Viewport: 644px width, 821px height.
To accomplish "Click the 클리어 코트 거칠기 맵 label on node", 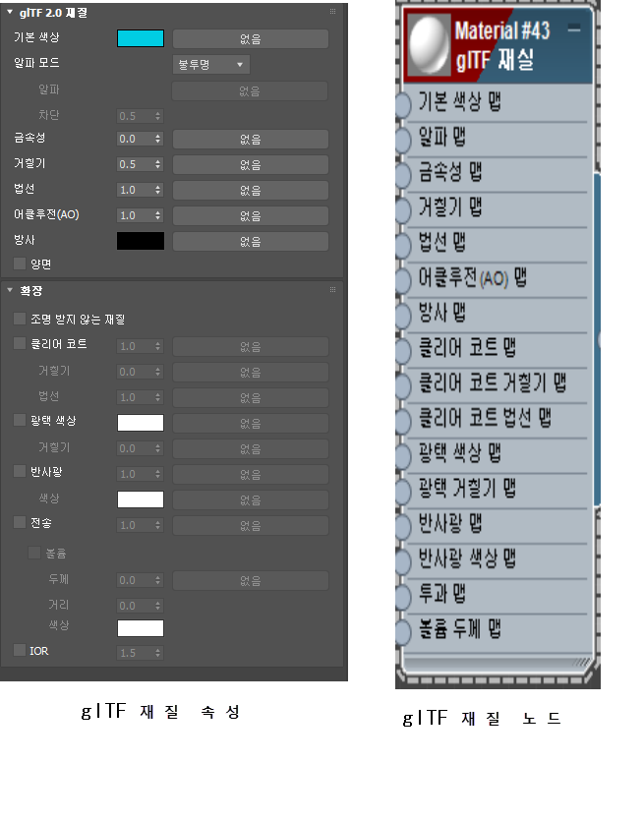I will [493, 382].
